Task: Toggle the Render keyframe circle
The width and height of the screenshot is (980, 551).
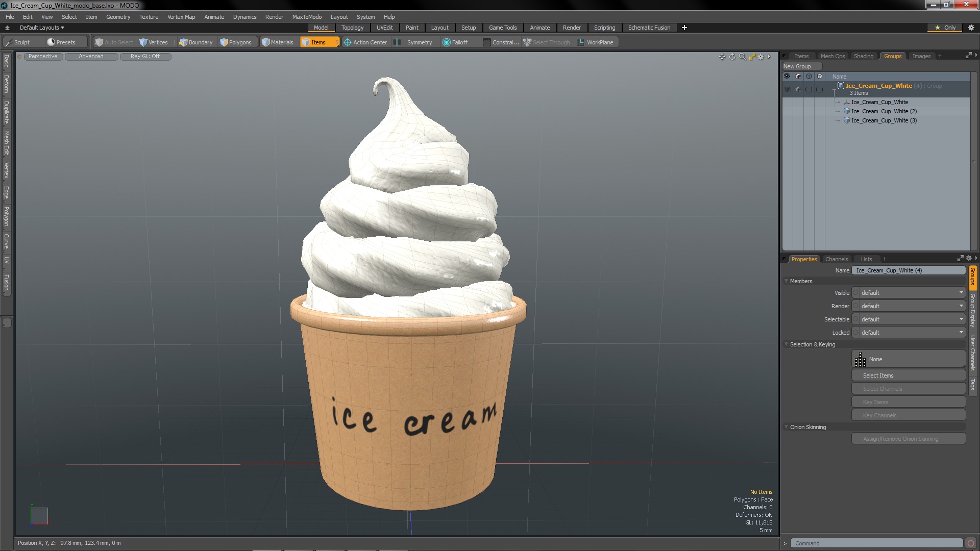Action: click(856, 306)
